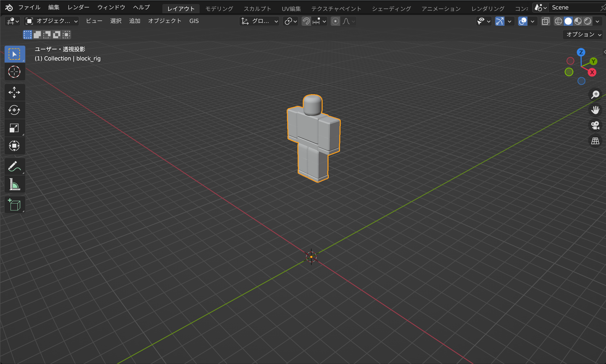Open selectability and visibility dropdown
606x364 pixels.
point(484,21)
